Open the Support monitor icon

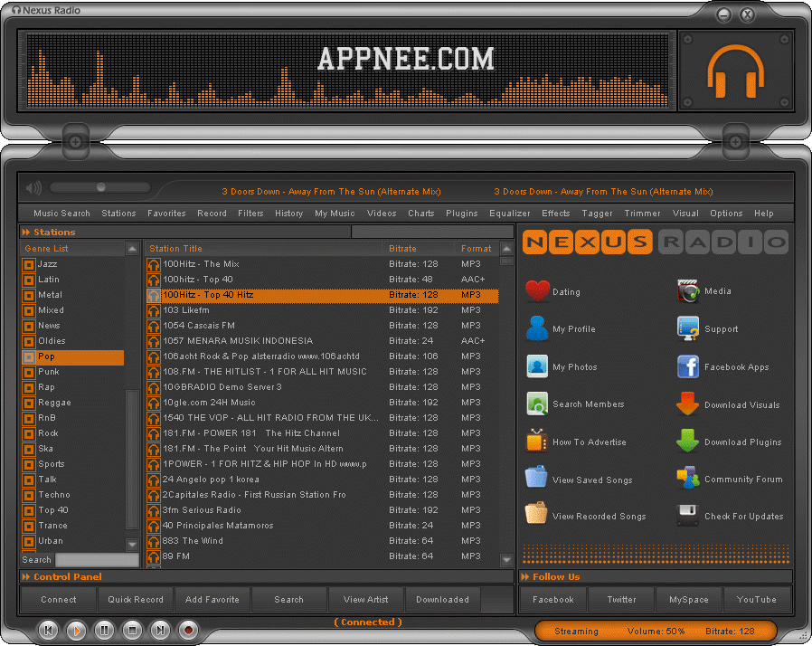[688, 329]
